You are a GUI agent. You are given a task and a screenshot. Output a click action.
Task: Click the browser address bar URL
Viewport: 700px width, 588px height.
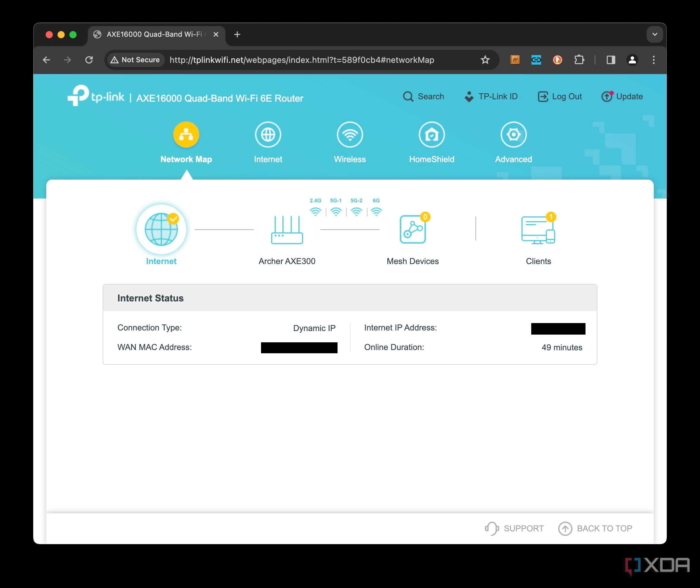tap(302, 60)
